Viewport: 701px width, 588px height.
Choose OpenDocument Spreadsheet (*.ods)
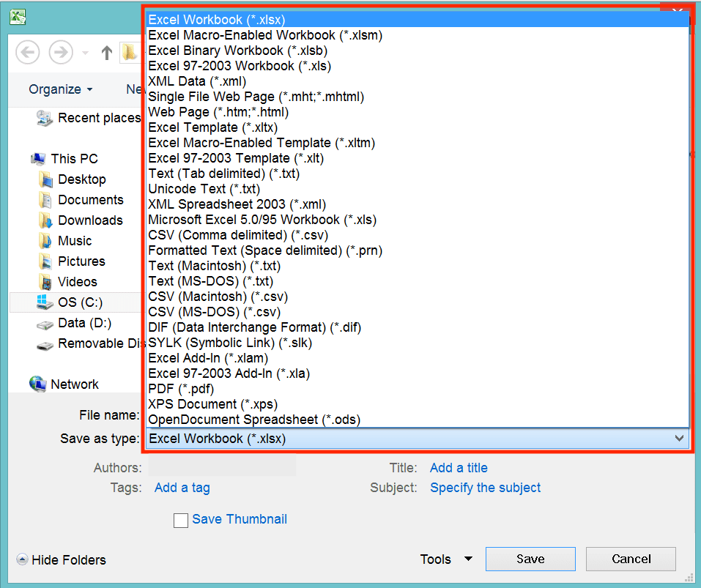pyautogui.click(x=418, y=420)
